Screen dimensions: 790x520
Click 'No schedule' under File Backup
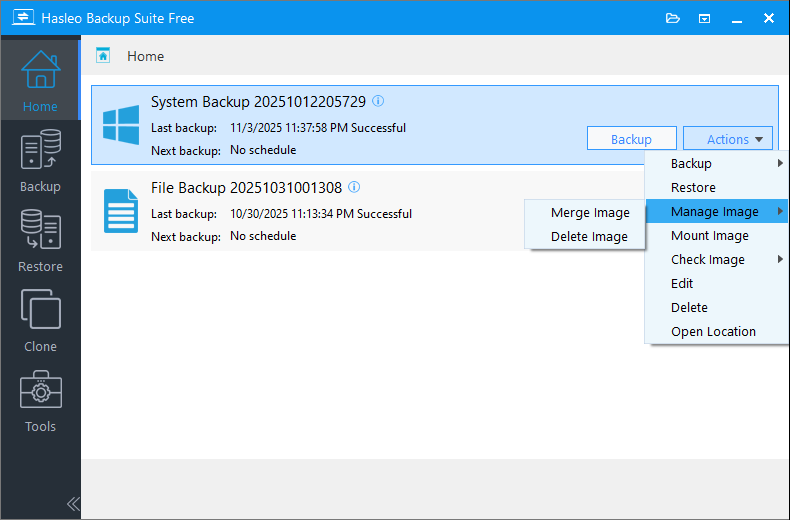coord(263,236)
